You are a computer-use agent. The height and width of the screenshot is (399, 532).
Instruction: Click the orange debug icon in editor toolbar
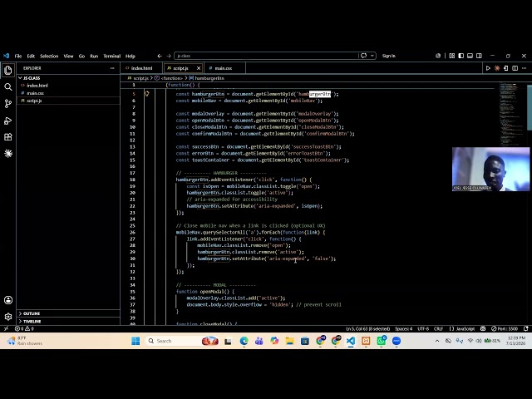click(497, 68)
